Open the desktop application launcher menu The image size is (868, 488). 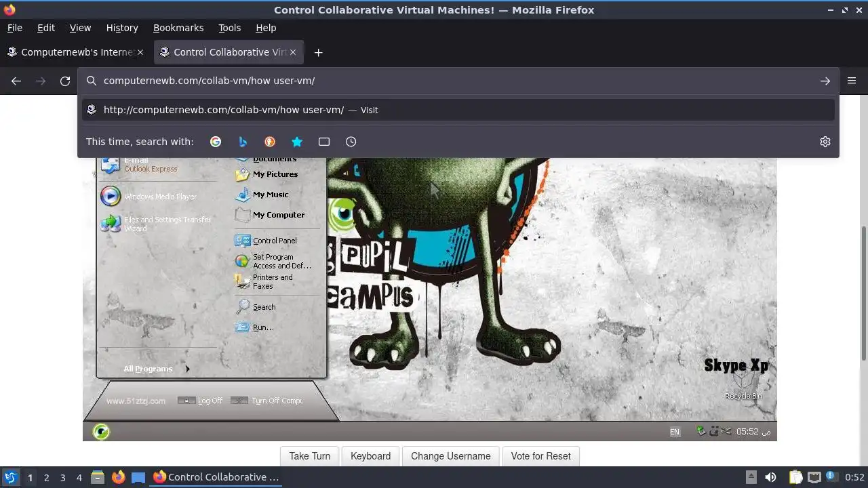point(10,477)
